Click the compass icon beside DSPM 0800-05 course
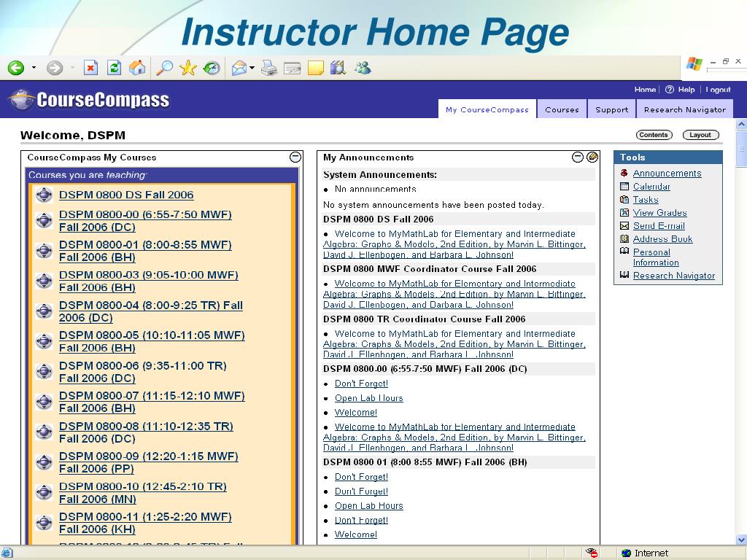The width and height of the screenshot is (747, 560). click(44, 341)
